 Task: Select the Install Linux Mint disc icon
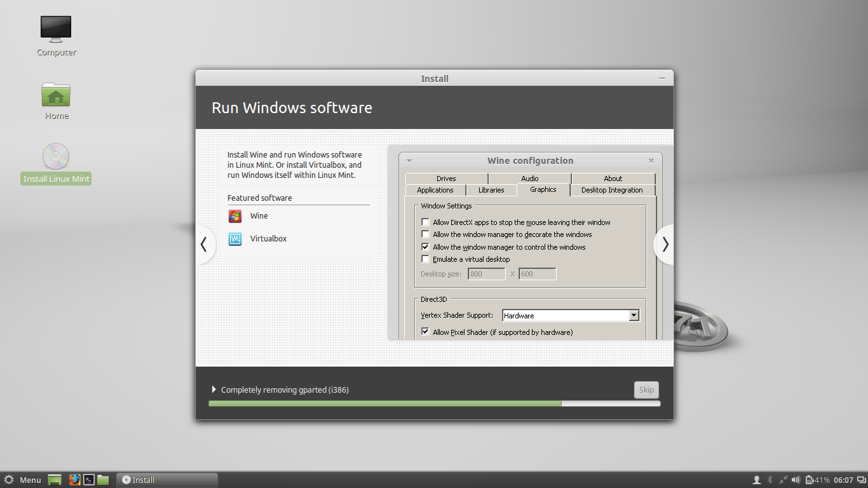point(56,156)
